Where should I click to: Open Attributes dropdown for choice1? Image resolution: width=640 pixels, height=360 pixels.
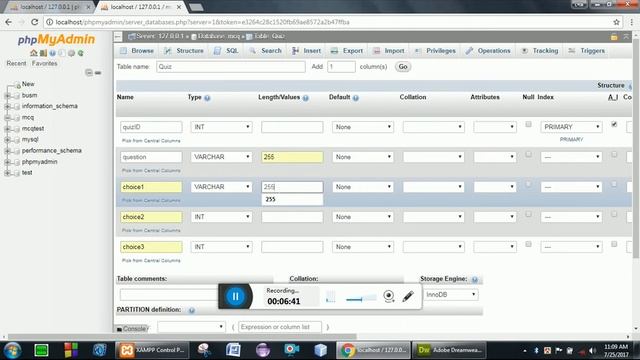(x=495, y=187)
